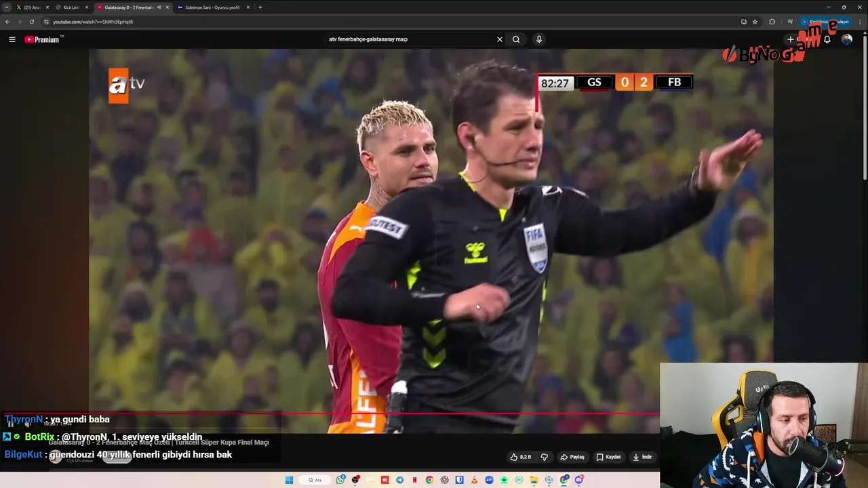This screenshot has height=488, width=868.
Task: Open OBS Studio from the taskbar
Action: [x=355, y=480]
